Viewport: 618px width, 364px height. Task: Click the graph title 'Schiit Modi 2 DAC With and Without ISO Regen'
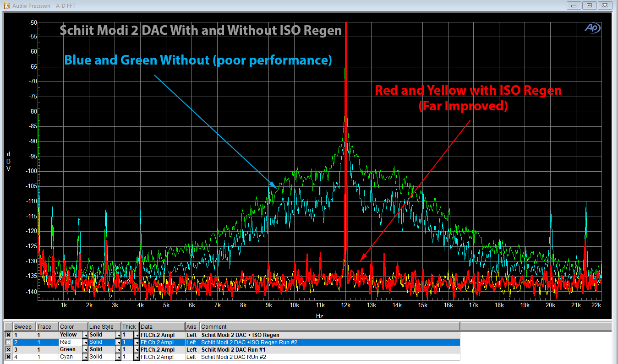(x=201, y=30)
